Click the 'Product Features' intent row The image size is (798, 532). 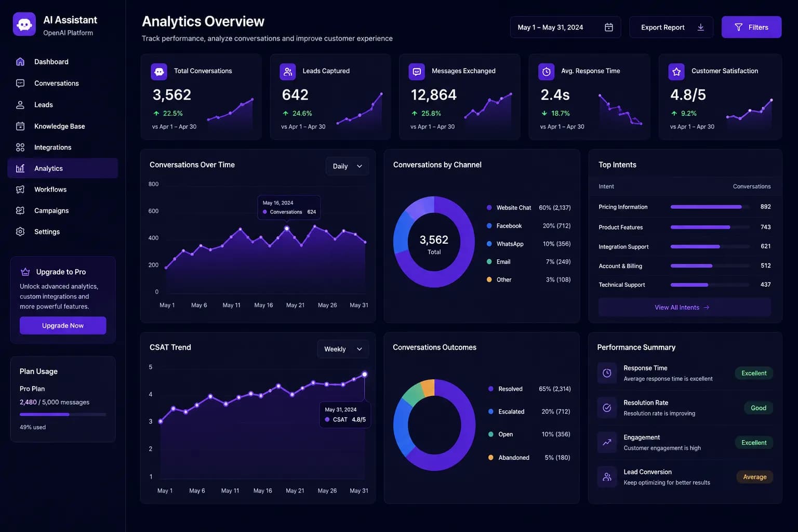click(685, 227)
